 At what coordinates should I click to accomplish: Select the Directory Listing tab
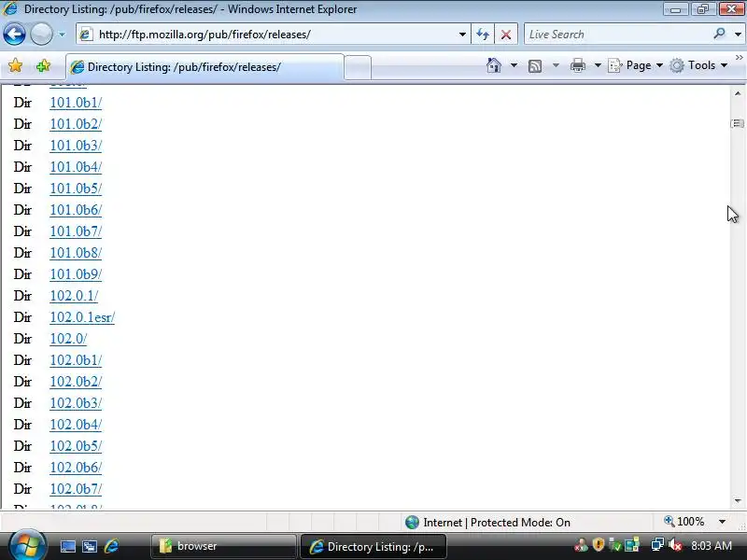coord(204,67)
